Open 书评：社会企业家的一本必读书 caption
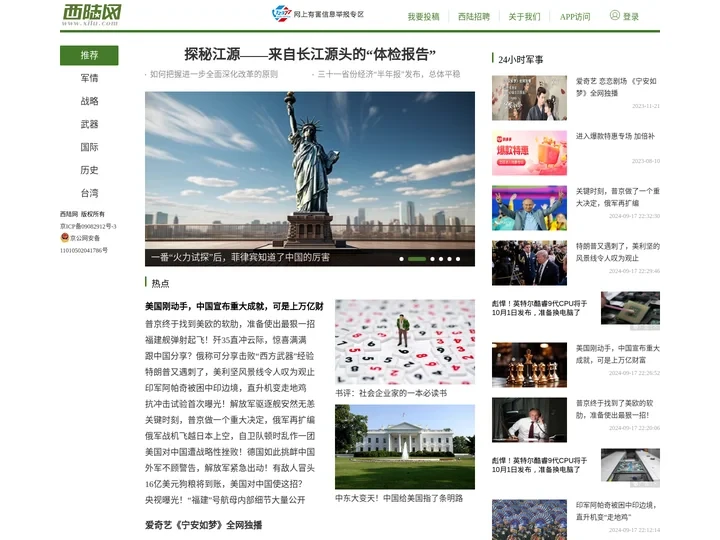Screen dimensions: 720x540 coord(391,394)
